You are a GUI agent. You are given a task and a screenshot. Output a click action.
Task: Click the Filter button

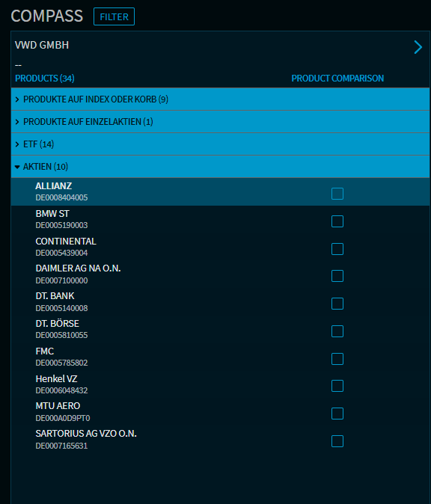click(x=114, y=16)
